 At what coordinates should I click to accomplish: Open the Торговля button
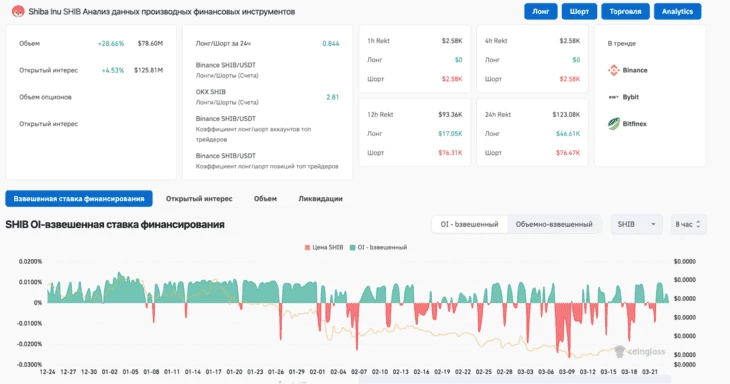[x=625, y=12]
